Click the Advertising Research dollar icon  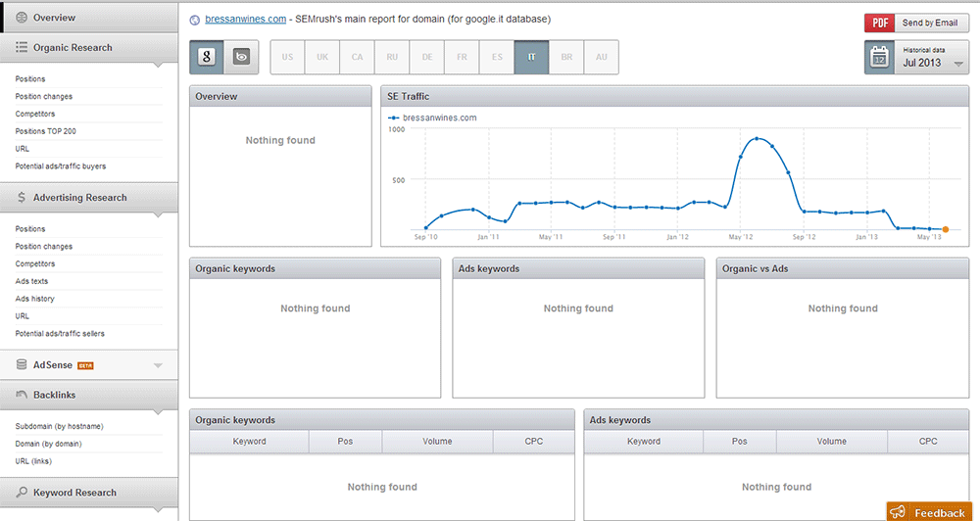point(22,198)
